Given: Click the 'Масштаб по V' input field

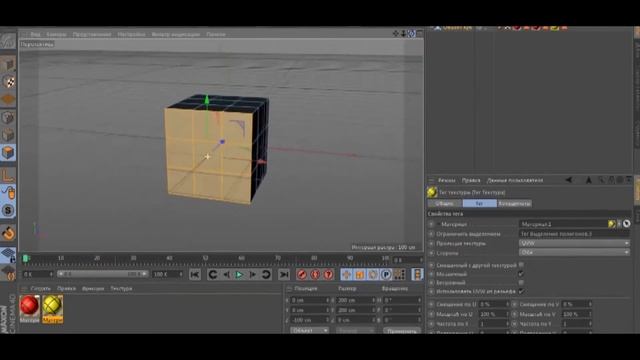Looking at the screenshot, I should coord(576,314).
